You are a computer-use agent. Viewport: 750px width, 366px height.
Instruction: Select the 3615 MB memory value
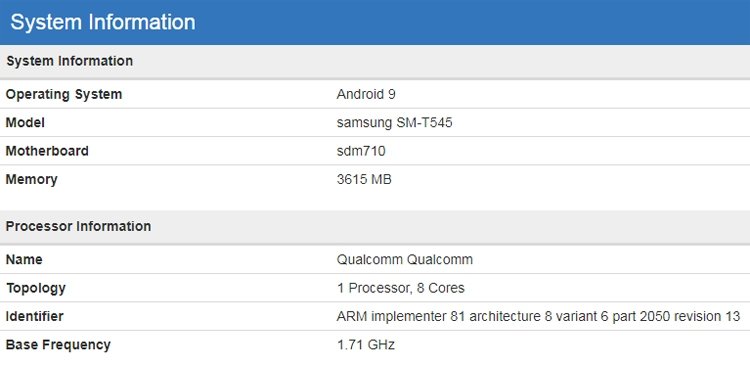click(364, 179)
